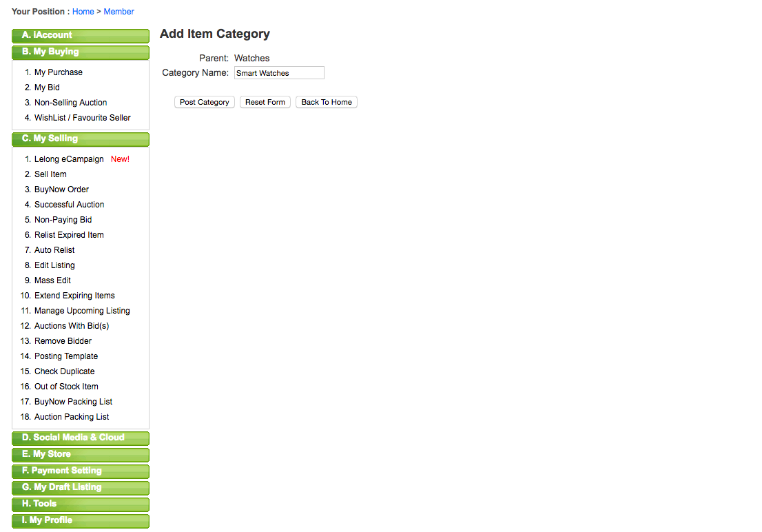The image size is (762, 532).
Task: Click the Post Category button
Action: point(204,102)
